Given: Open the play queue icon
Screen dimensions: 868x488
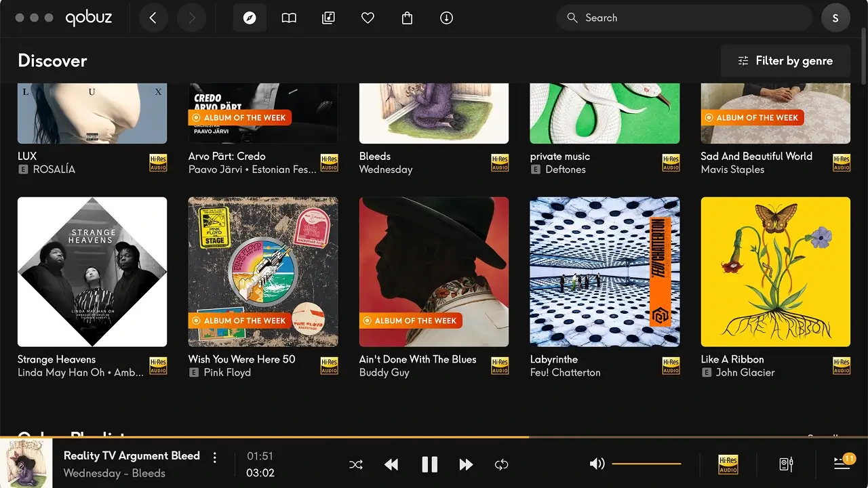Looking at the screenshot, I should tap(842, 464).
